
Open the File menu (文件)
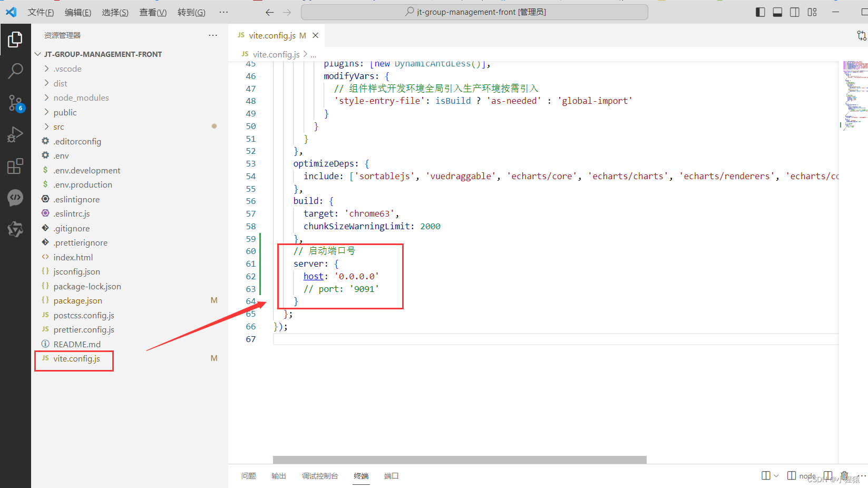tap(41, 12)
